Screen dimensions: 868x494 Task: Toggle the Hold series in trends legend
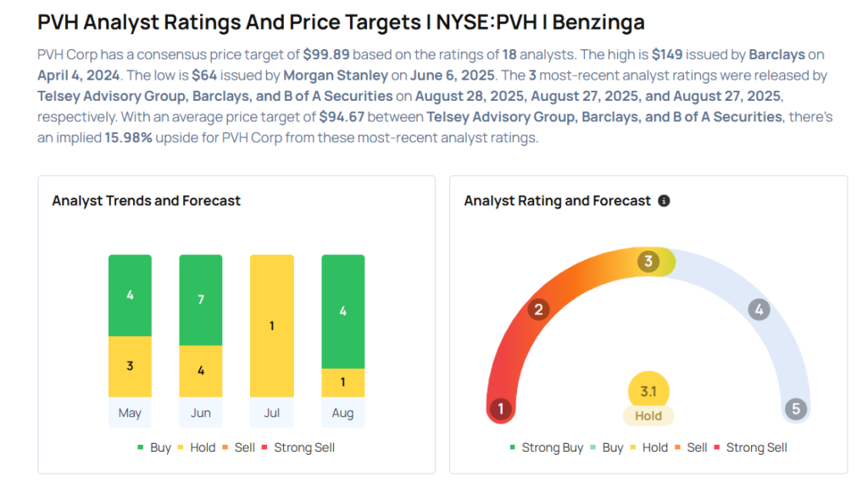[203, 447]
